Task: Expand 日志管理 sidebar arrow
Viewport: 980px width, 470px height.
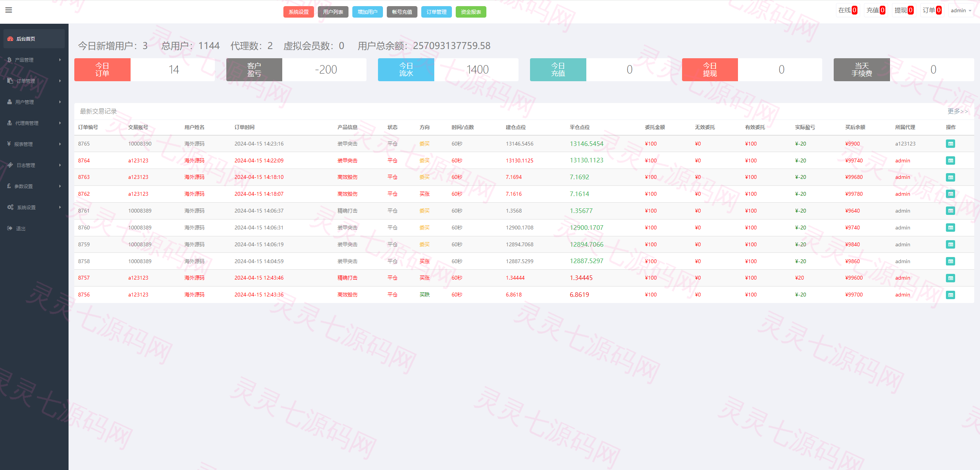Action: (x=60, y=165)
